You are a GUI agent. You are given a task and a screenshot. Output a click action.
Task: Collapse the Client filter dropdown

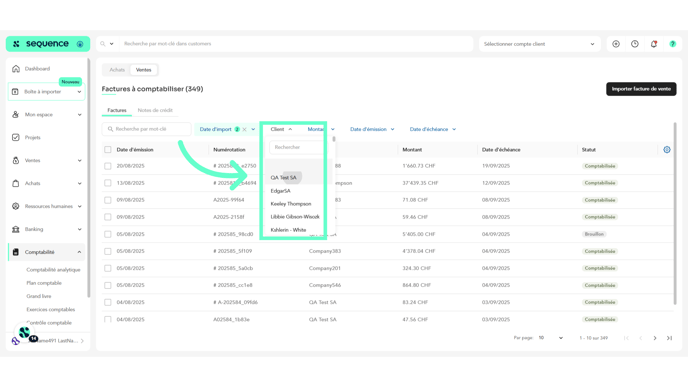tap(281, 129)
